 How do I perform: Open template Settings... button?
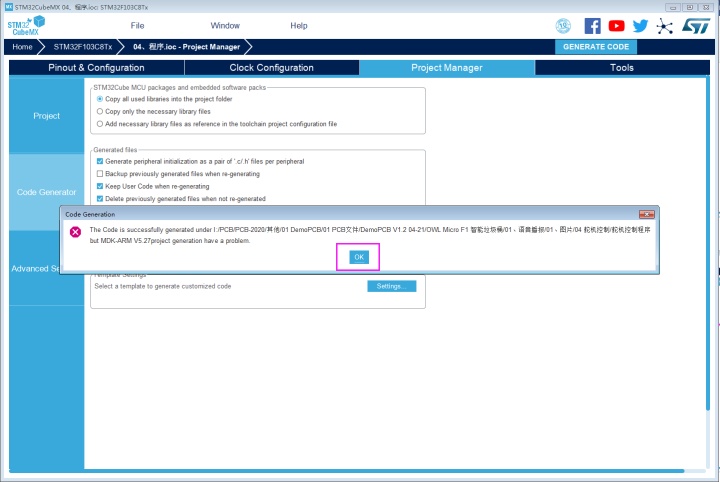point(392,286)
